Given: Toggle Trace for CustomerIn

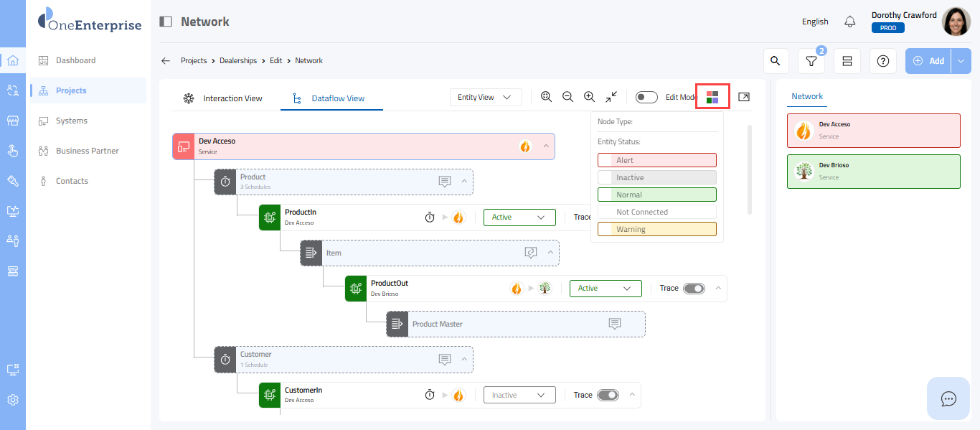Looking at the screenshot, I should (x=608, y=395).
